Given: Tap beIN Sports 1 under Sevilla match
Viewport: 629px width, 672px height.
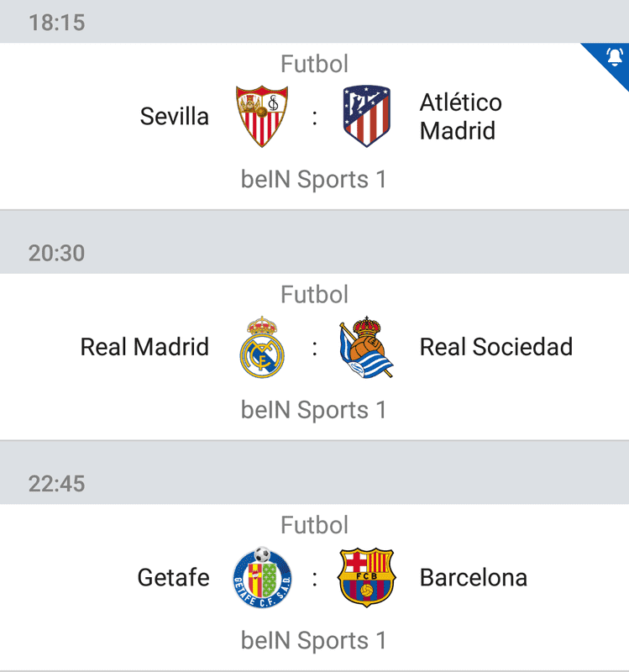Looking at the screenshot, I should click(314, 179).
